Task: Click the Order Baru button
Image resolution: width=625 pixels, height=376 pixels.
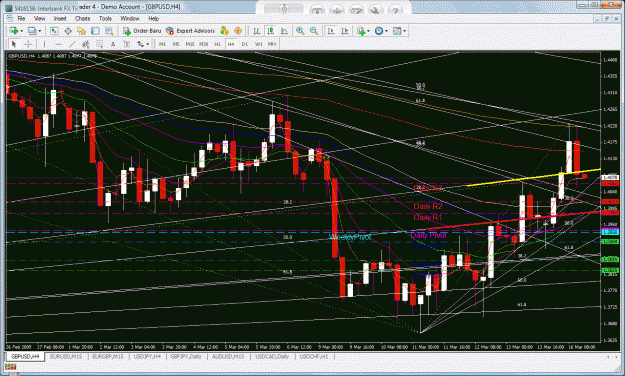Action: [x=142, y=31]
